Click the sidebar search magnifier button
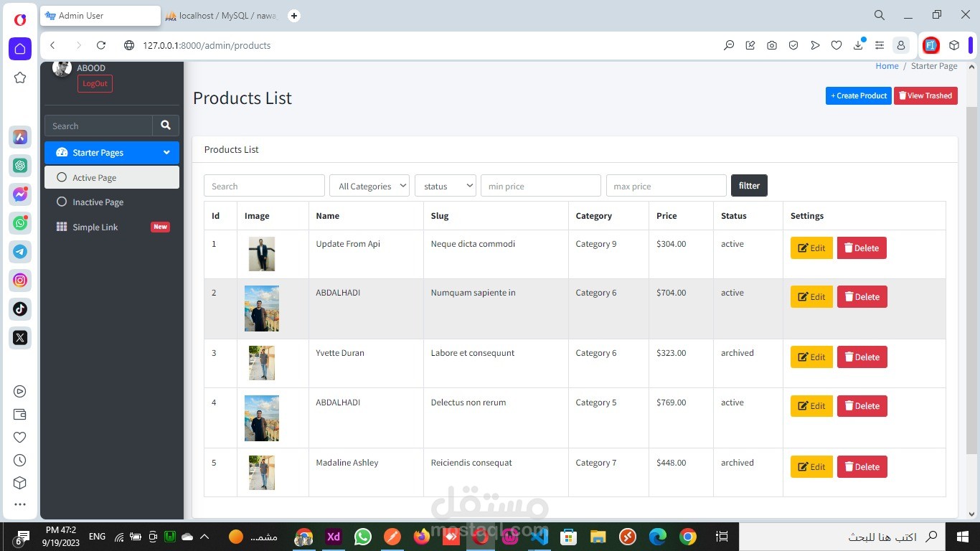The height and width of the screenshot is (551, 980). [x=166, y=126]
